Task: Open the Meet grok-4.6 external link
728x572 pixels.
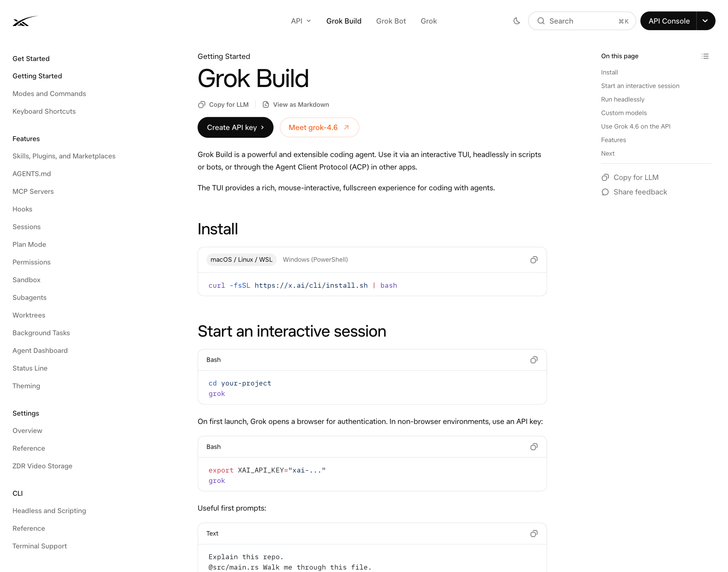Action: pos(319,128)
